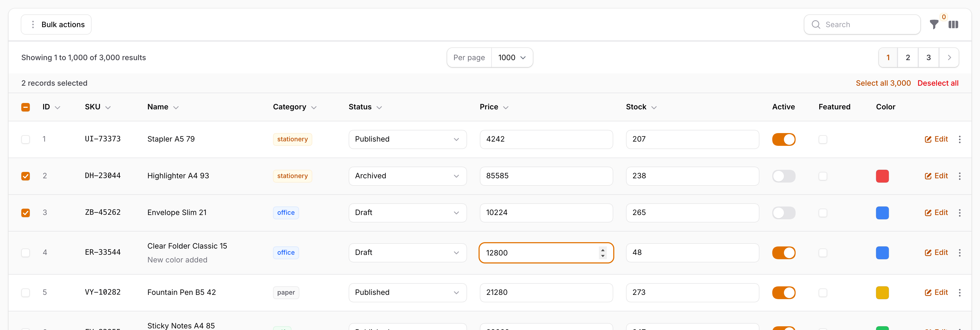Open the toggle columns icon
The height and width of the screenshot is (330, 980).
pos(953,25)
